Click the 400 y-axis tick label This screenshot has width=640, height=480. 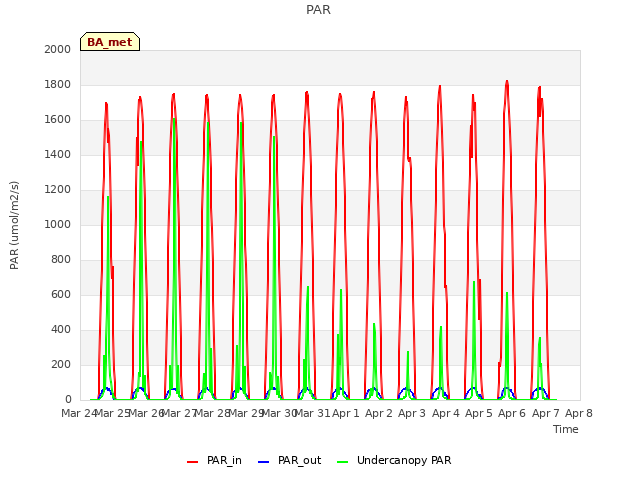click(61, 329)
